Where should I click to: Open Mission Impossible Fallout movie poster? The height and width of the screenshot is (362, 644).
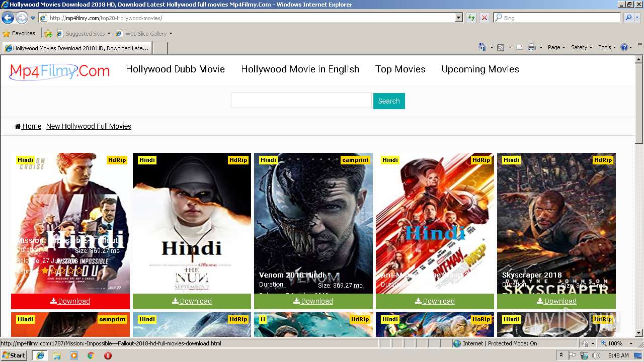pos(70,223)
